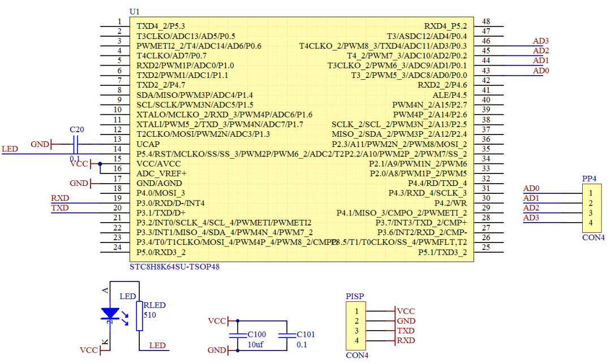The image size is (611, 364).
Task: Click pin number 13 on U1
Action: pos(118,140)
